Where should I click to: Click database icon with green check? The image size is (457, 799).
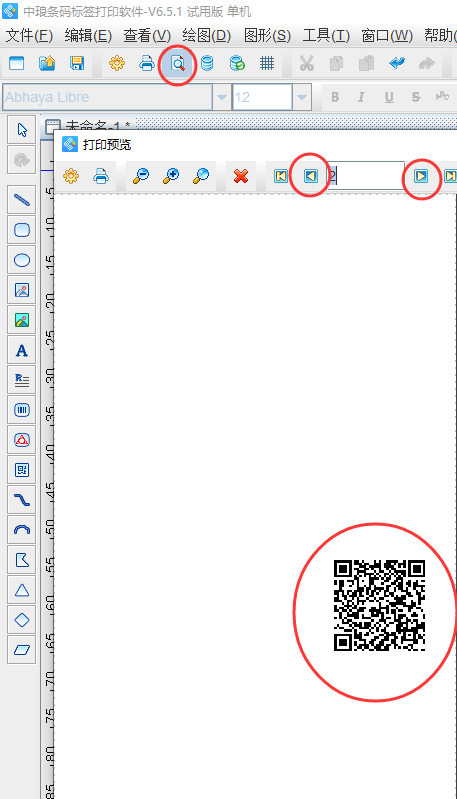pos(237,64)
